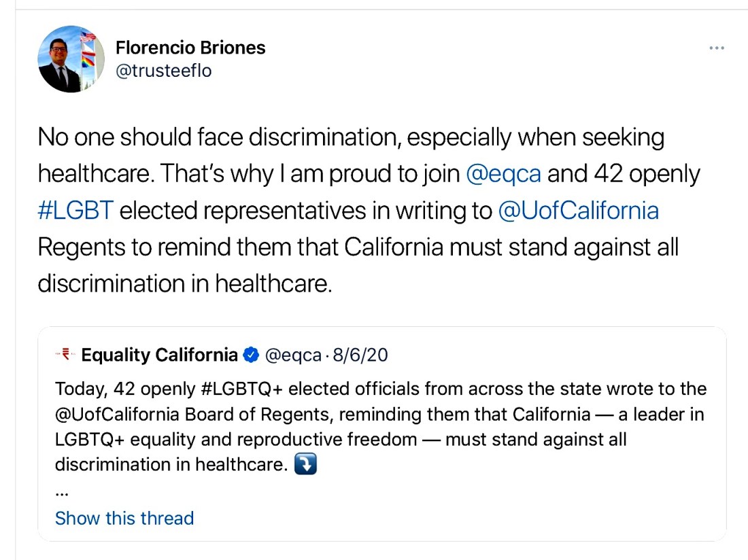This screenshot has height=560, width=748.
Task: Open the tweet's more options menu
Action: coord(716,48)
